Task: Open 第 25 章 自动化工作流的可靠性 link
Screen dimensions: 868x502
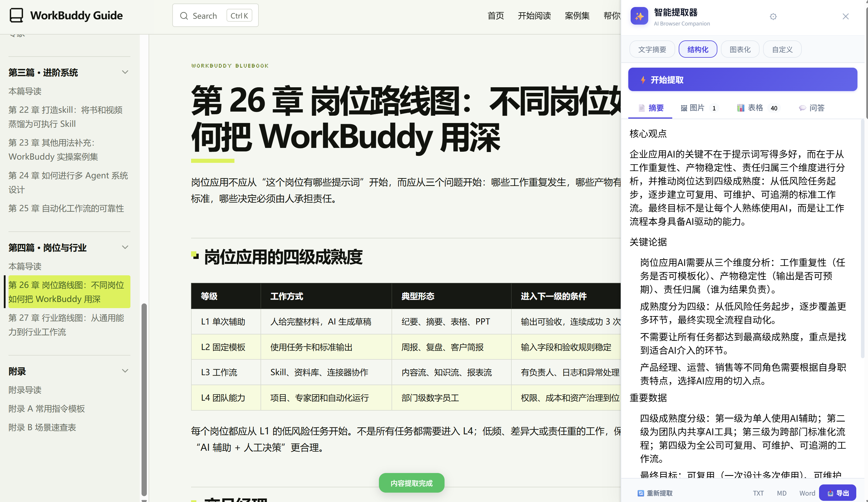Action: tap(66, 208)
